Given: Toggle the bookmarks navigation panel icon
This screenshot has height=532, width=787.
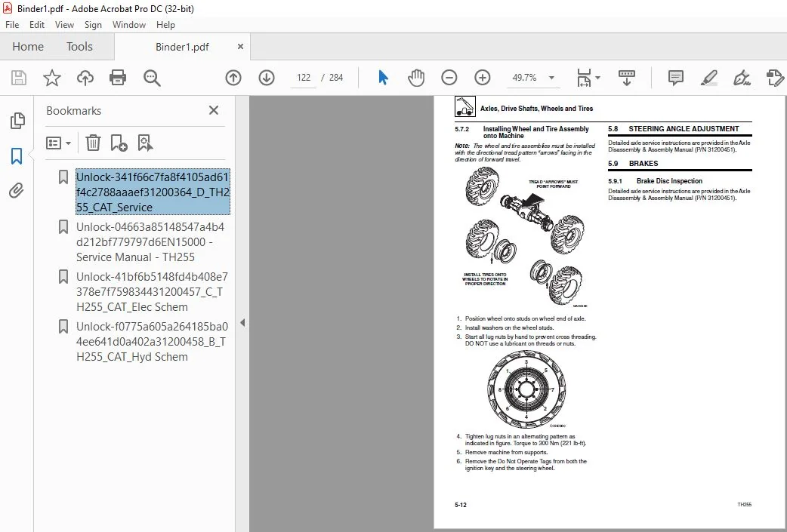Looking at the screenshot, I should pyautogui.click(x=17, y=156).
